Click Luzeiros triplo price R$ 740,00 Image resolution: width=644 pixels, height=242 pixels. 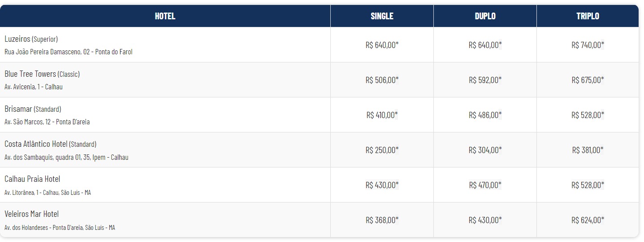coord(588,45)
